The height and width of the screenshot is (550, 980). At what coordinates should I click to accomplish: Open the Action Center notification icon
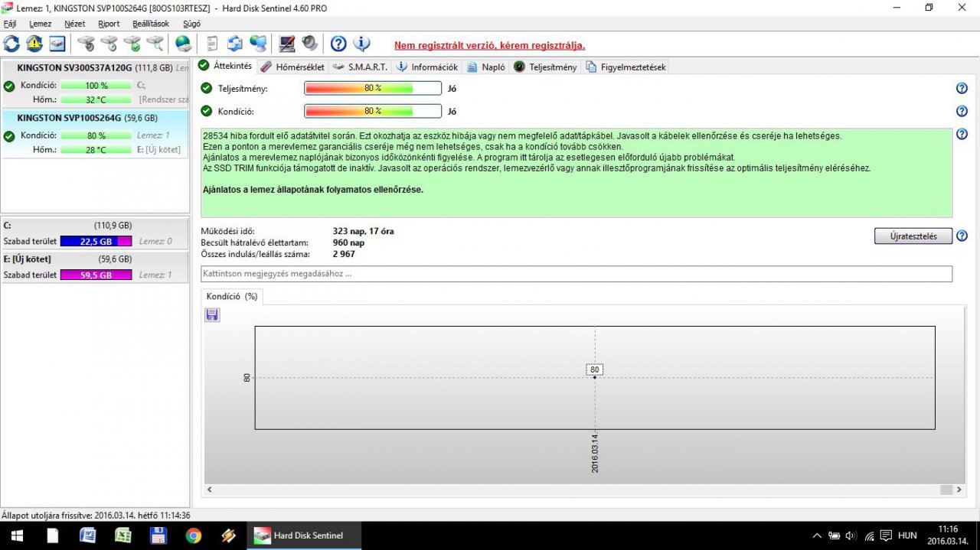click(x=887, y=535)
